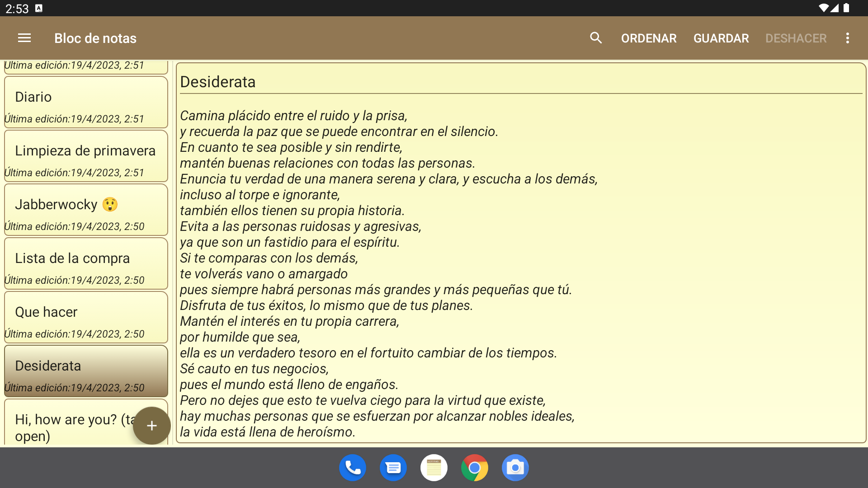Viewport: 868px width, 488px height.
Task: Open the hamburger navigation menu
Action: (x=24, y=38)
